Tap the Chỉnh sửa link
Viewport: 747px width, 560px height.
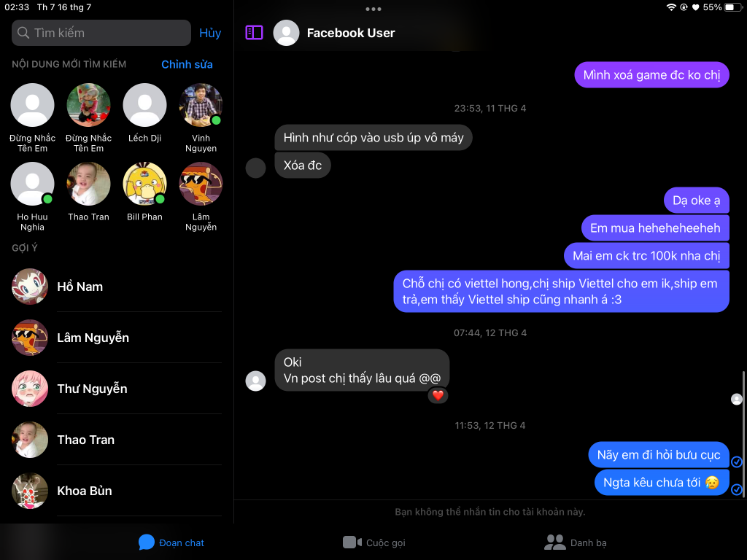coord(187,64)
